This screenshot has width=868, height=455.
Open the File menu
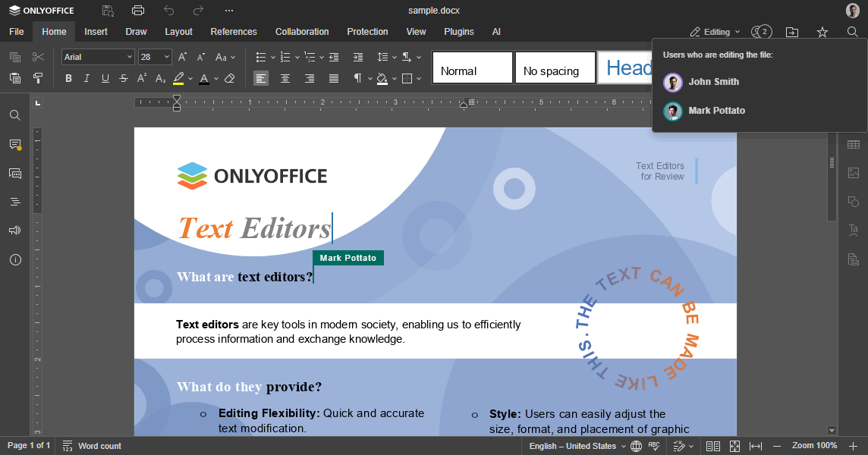point(17,32)
